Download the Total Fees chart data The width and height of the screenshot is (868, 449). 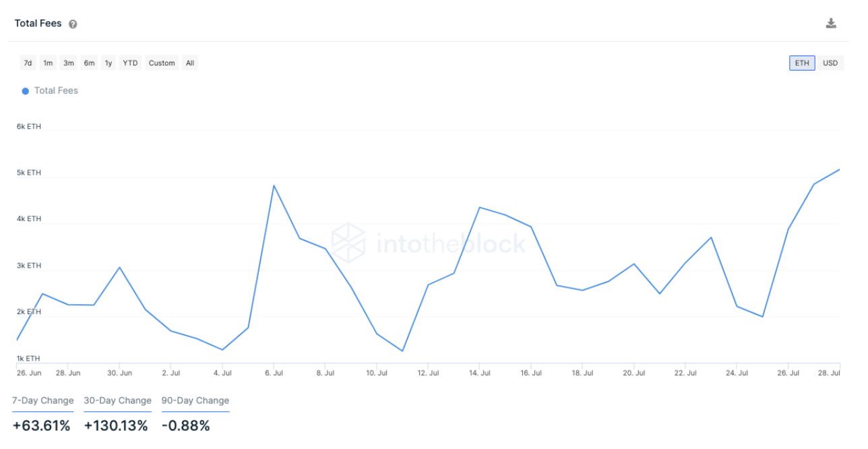point(831,24)
